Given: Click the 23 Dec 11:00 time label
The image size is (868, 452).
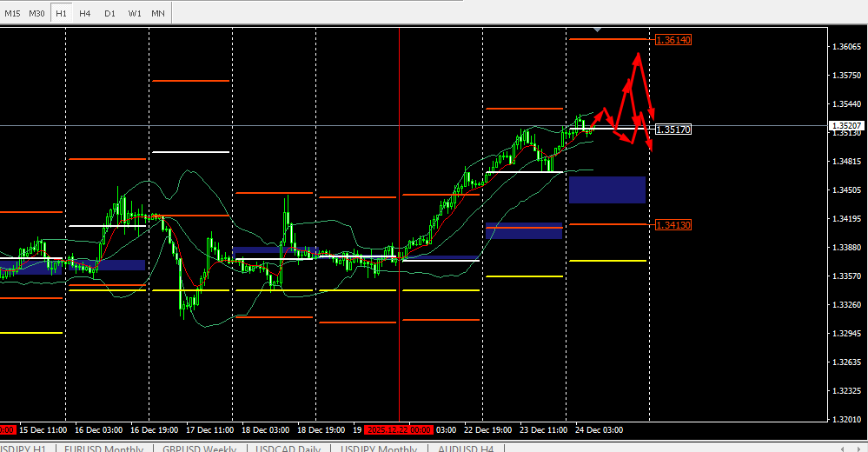Looking at the screenshot, I should point(544,430).
